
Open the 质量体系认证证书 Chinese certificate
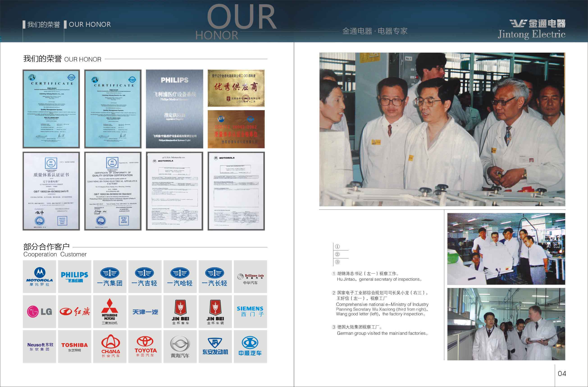pyautogui.click(x=51, y=191)
